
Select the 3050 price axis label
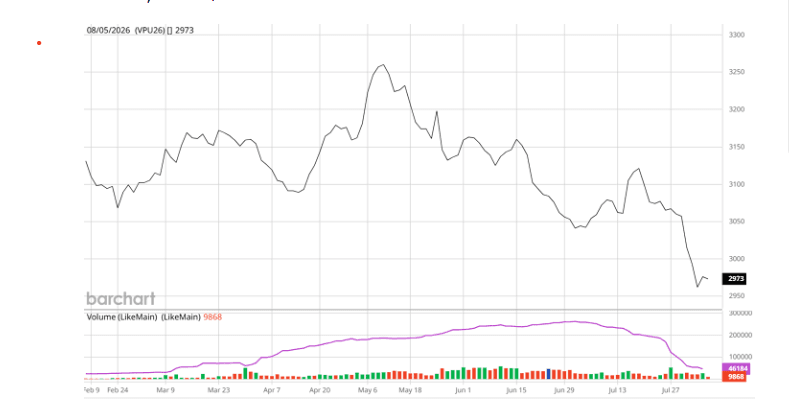click(x=736, y=221)
